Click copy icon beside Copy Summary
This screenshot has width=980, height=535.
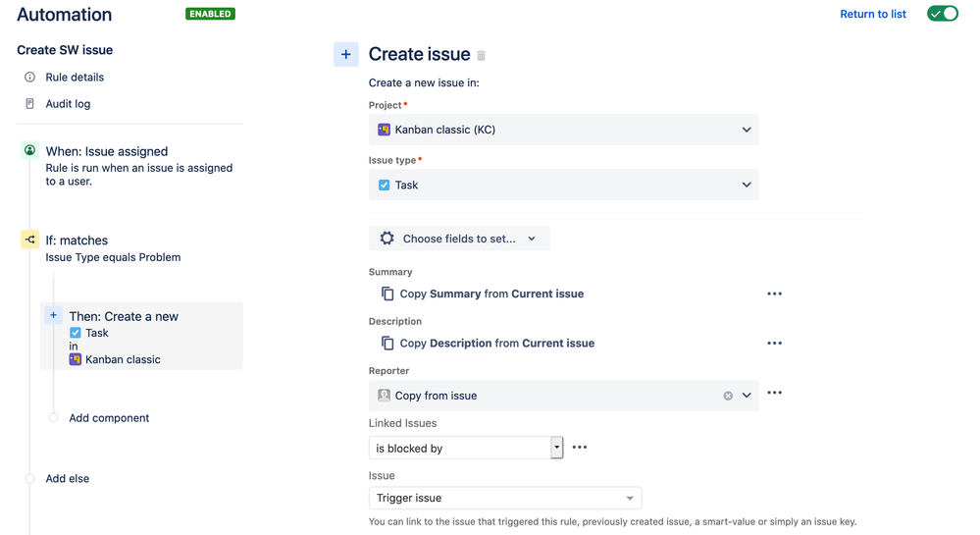coord(387,294)
